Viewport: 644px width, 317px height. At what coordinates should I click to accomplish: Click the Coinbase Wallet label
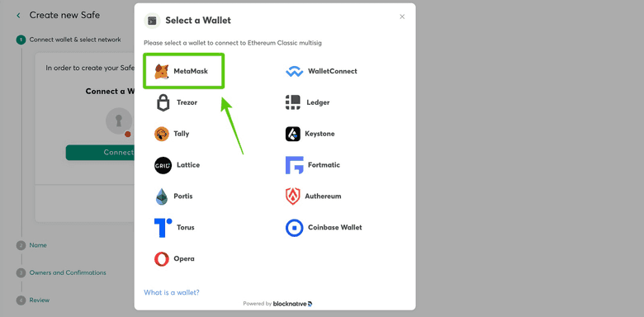(334, 227)
